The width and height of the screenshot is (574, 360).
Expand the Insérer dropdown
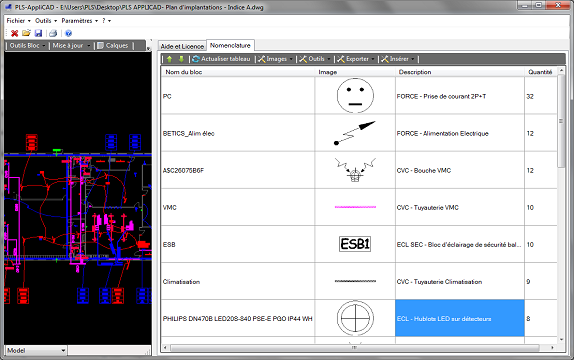(398, 59)
